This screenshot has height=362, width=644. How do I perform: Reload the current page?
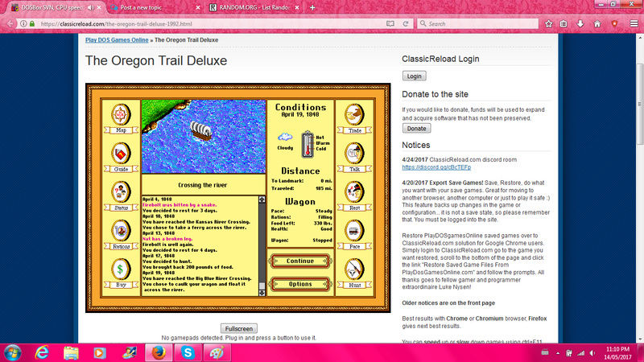coord(406,24)
